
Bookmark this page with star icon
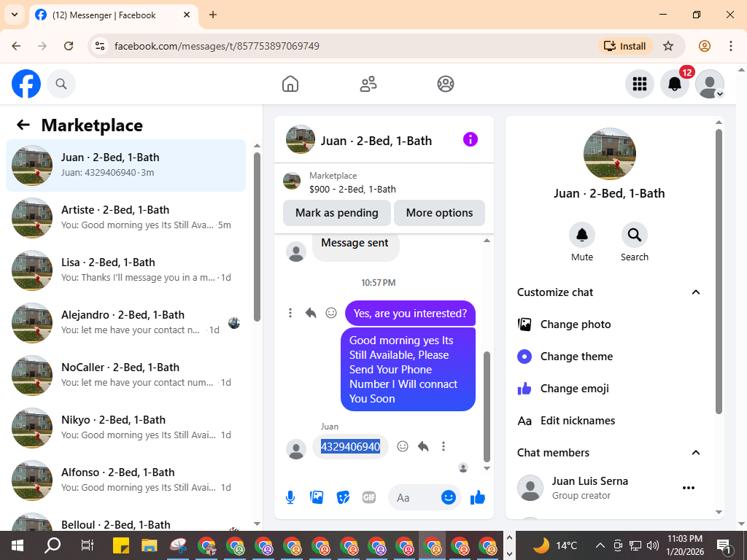(x=668, y=46)
